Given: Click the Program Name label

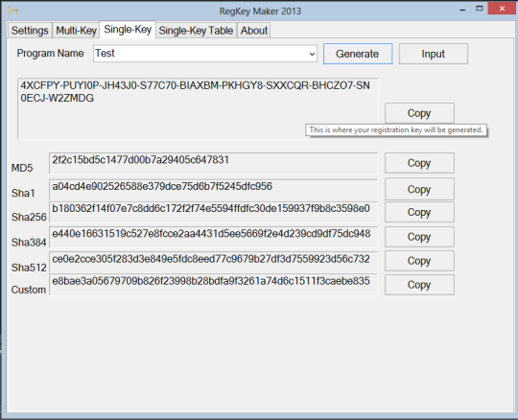Looking at the screenshot, I should (50, 53).
